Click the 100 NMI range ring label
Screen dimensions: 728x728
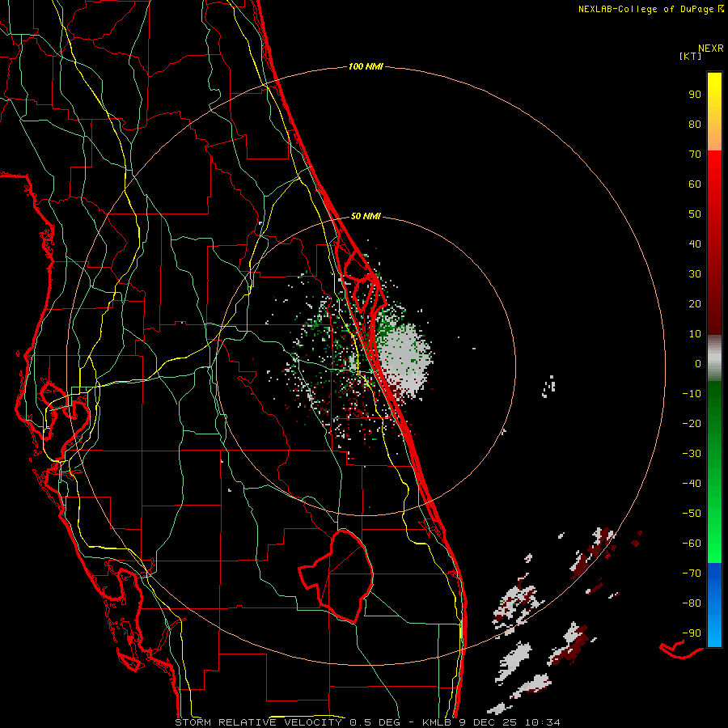(366, 67)
